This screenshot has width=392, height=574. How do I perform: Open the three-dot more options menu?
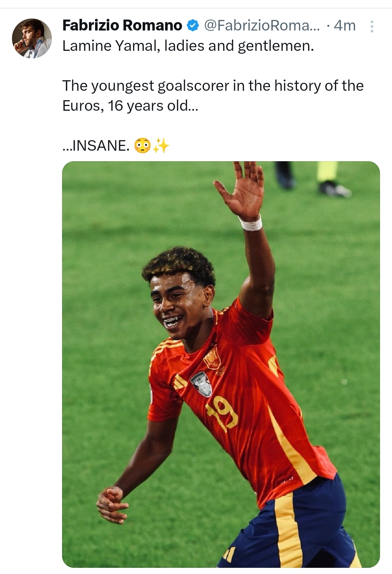coord(372,26)
